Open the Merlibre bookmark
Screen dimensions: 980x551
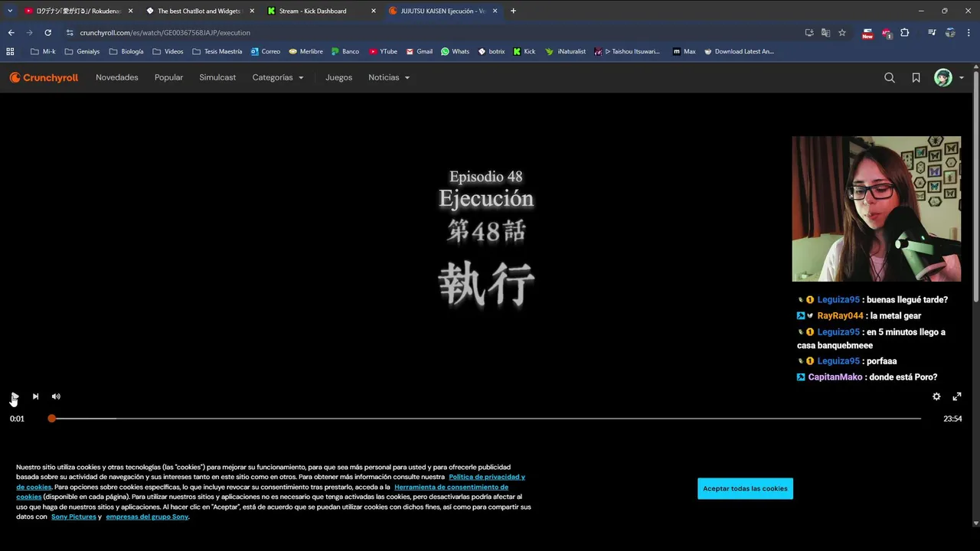(x=305, y=51)
